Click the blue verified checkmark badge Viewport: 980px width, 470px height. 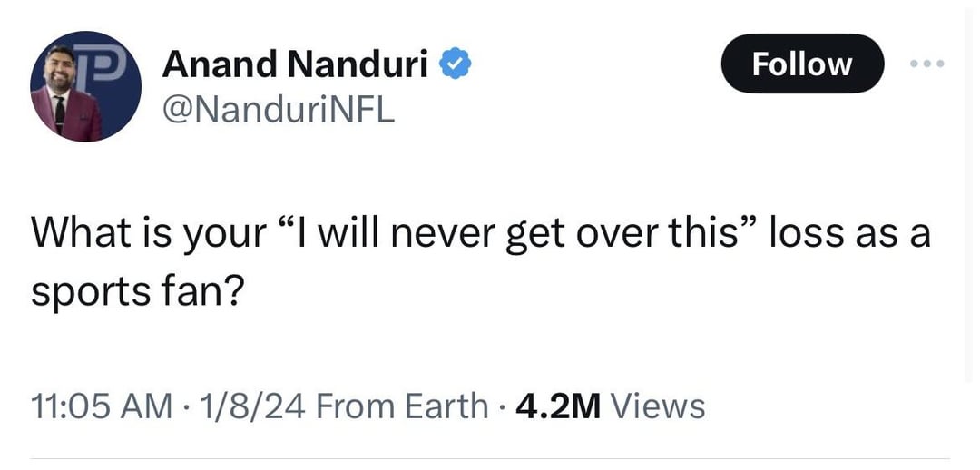pos(454,64)
